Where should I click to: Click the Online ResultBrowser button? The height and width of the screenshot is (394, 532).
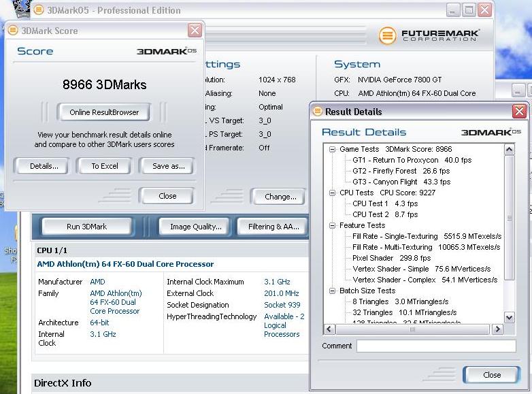pyautogui.click(x=104, y=112)
